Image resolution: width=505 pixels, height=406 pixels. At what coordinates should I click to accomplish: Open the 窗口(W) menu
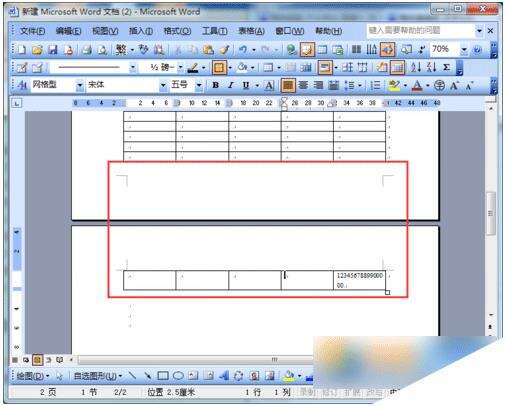(289, 31)
